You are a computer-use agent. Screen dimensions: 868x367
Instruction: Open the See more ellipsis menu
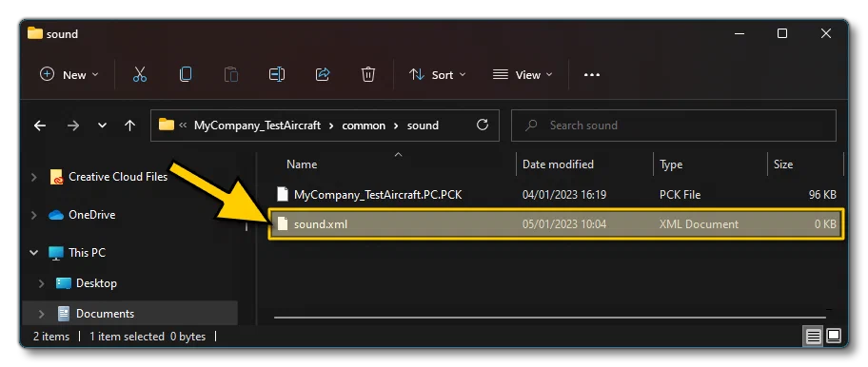(592, 74)
